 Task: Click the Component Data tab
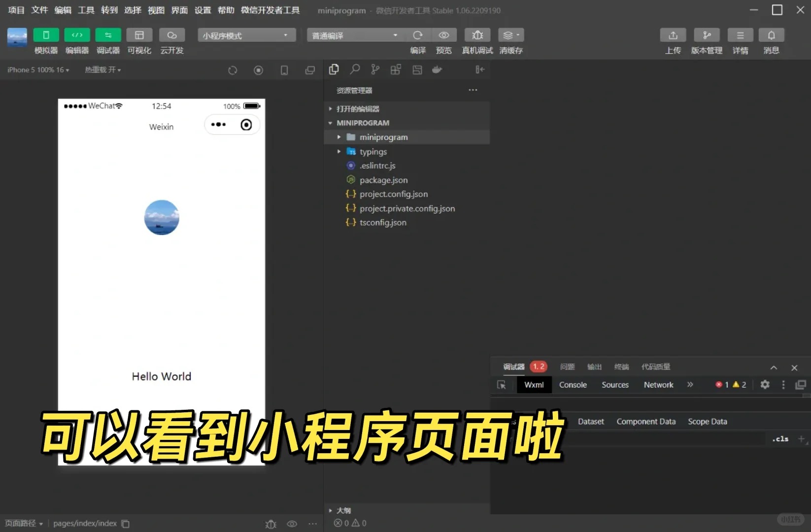[645, 422]
